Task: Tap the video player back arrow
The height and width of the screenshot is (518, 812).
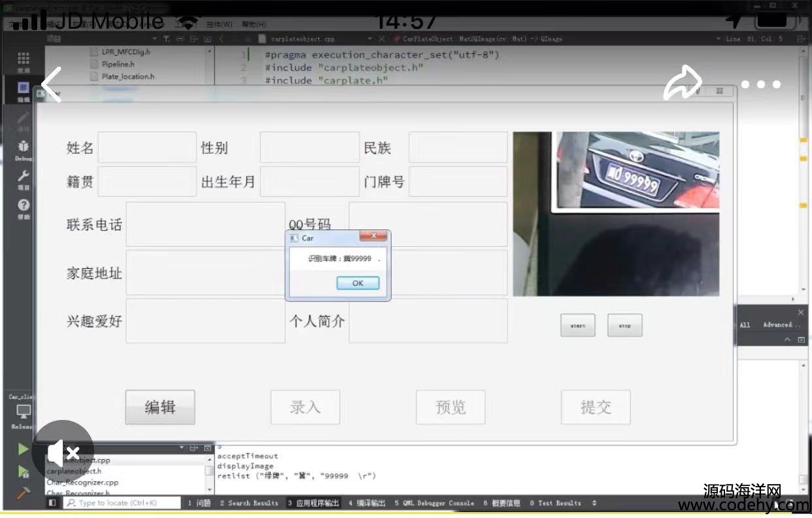Action: point(52,84)
